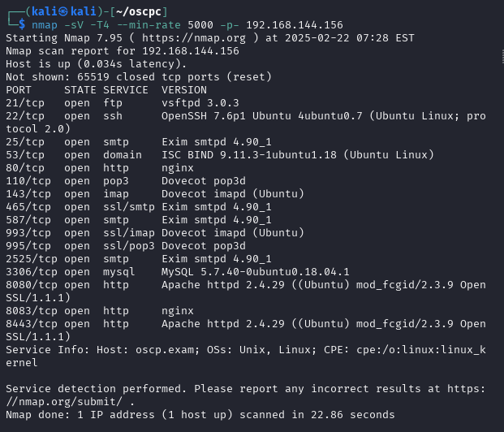Click the dollar sign prompt

(x=22, y=24)
